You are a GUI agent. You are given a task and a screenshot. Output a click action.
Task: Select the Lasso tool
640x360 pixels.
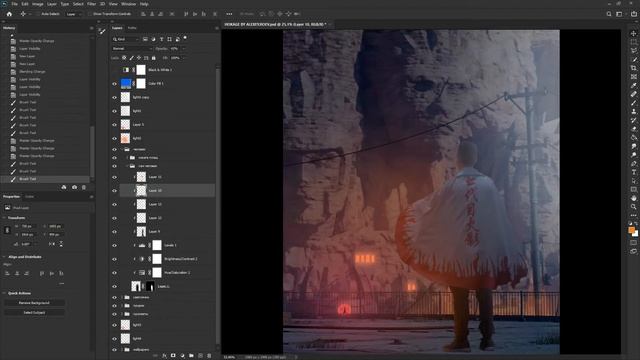click(x=633, y=51)
